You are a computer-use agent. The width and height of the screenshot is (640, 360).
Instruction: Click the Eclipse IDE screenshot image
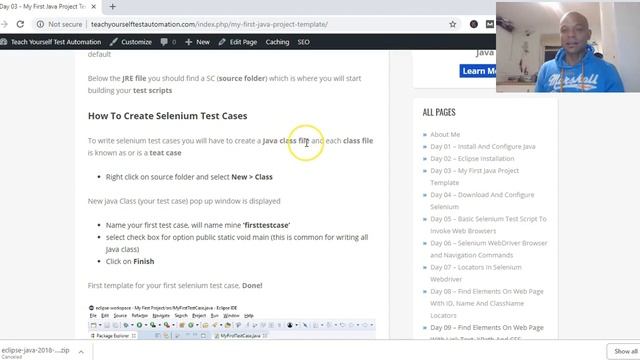pyautogui.click(x=231, y=322)
